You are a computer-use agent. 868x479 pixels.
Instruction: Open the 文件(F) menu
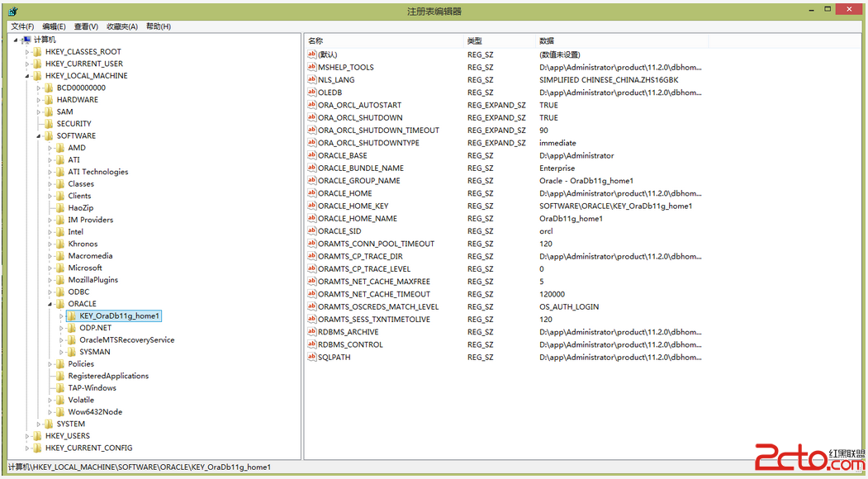[x=22, y=26]
